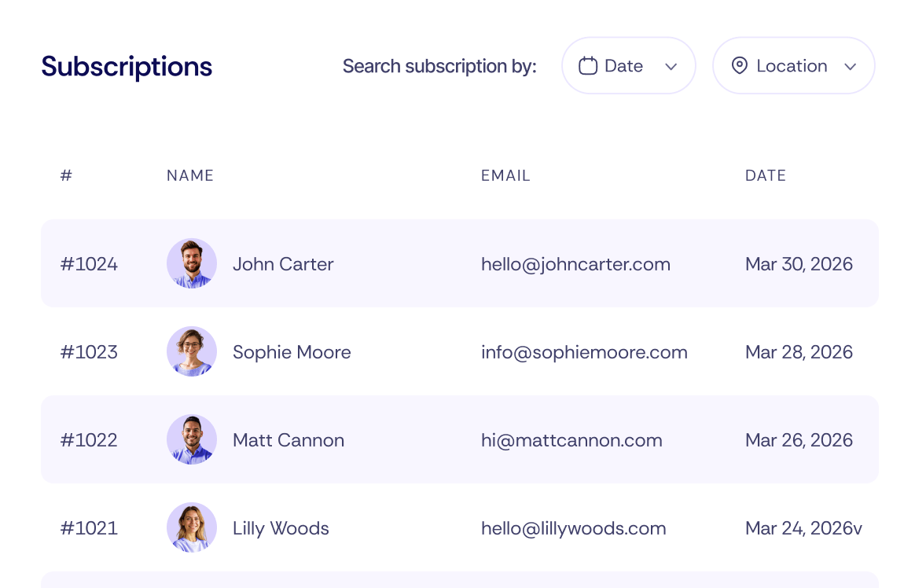Click the name Matt Cannon

[288, 440]
